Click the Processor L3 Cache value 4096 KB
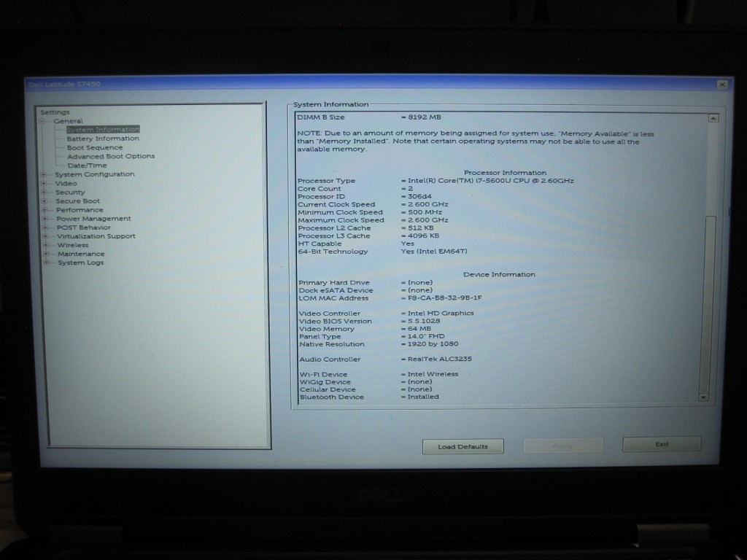This screenshot has height=560, width=747. (424, 236)
